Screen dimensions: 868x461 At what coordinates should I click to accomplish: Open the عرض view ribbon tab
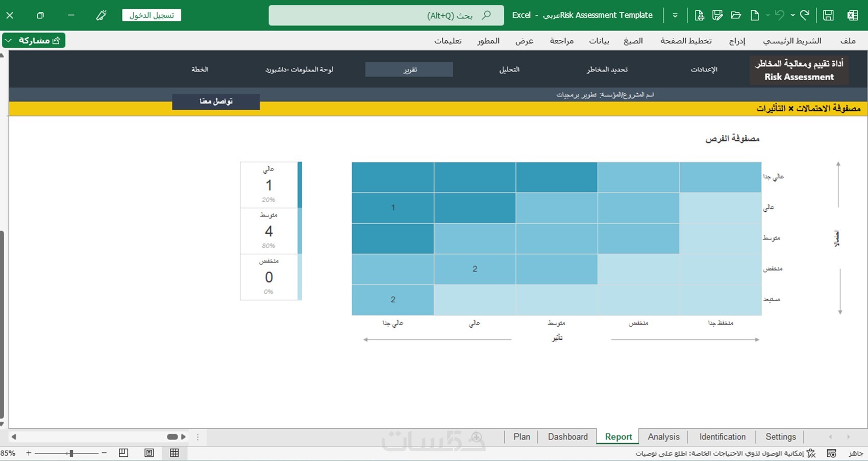pos(525,41)
